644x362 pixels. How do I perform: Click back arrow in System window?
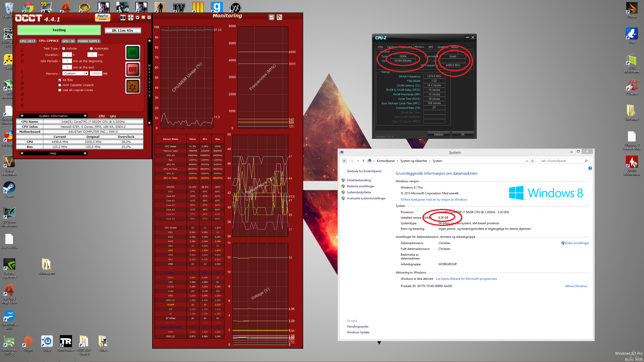(345, 161)
